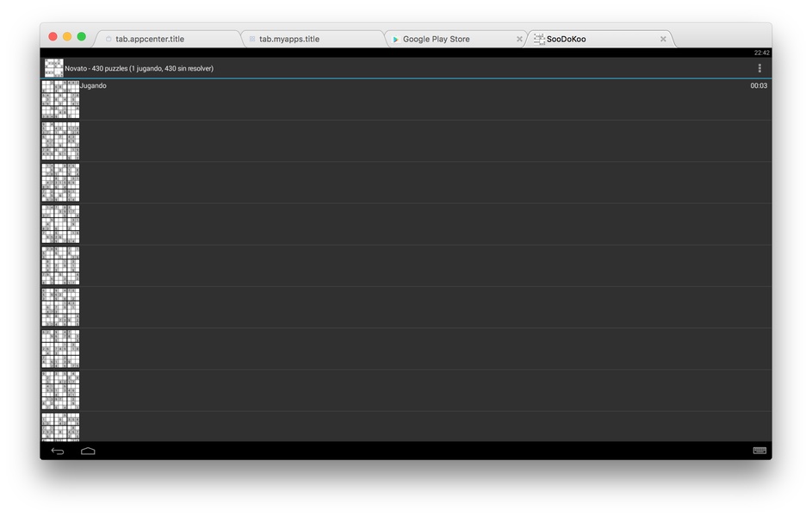The height and width of the screenshot is (517, 812).
Task: Click the Android home button
Action: coord(88,452)
